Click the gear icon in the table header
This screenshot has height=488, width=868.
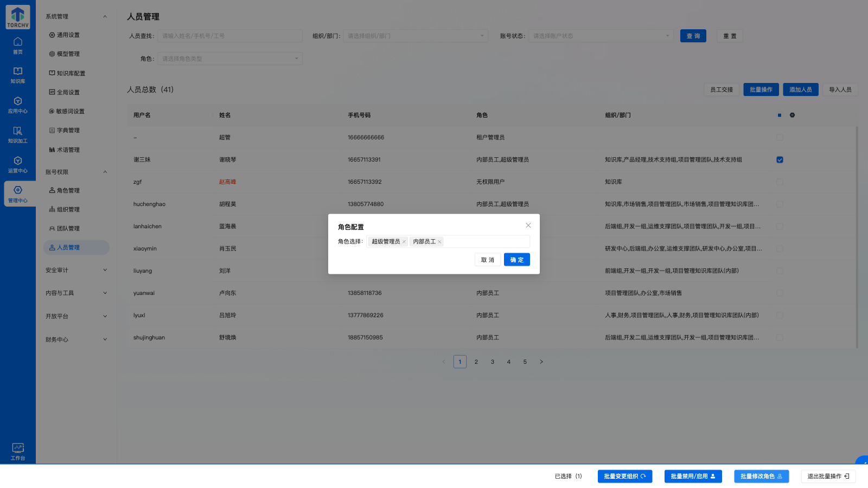[792, 114]
